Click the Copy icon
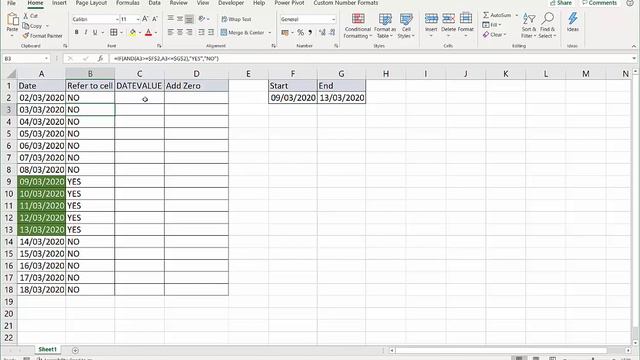This screenshot has width=640, height=360. (x=33, y=26)
